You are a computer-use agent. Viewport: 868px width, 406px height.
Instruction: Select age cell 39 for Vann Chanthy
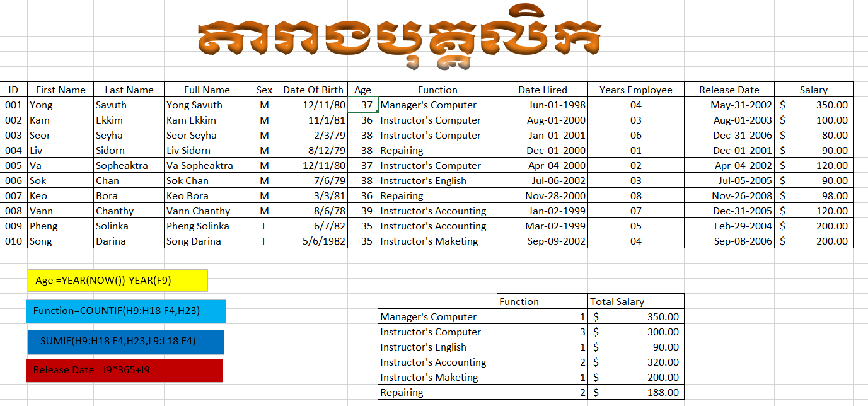coord(362,211)
